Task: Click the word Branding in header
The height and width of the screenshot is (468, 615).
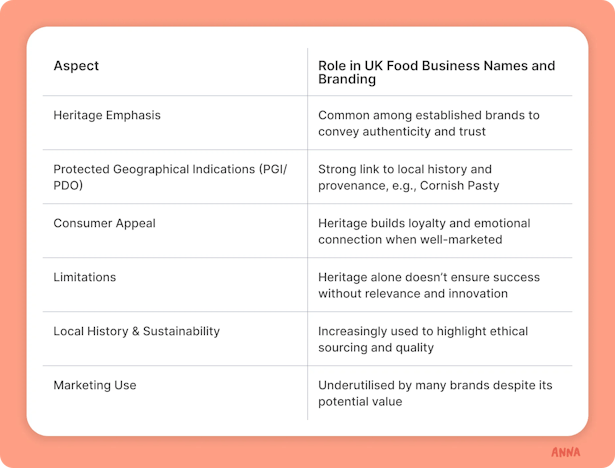Action: click(347, 79)
